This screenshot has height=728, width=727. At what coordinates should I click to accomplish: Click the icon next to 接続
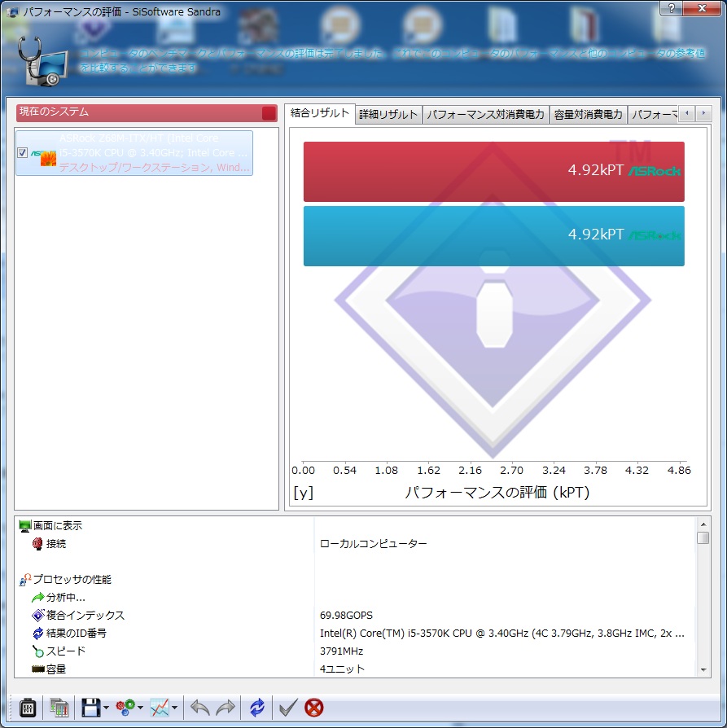point(37,544)
